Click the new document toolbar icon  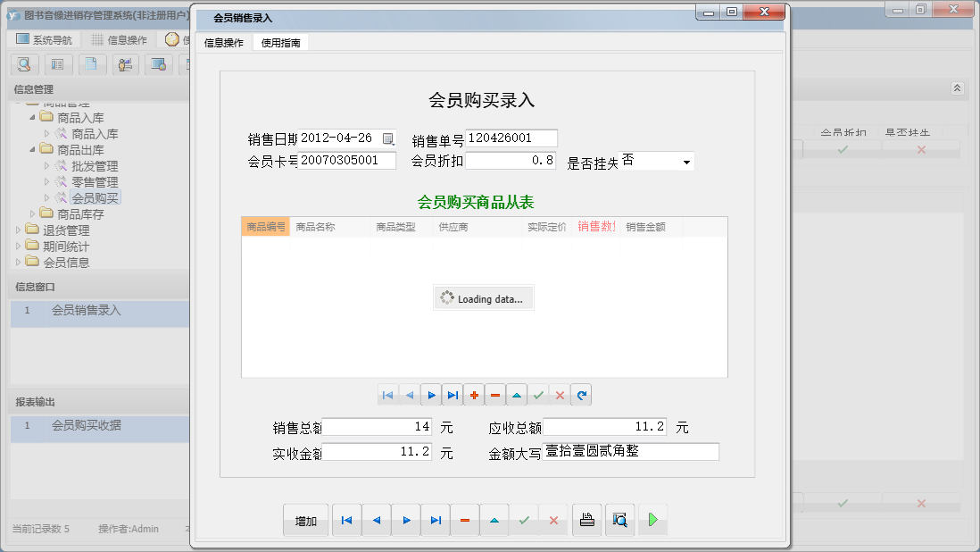coord(92,64)
